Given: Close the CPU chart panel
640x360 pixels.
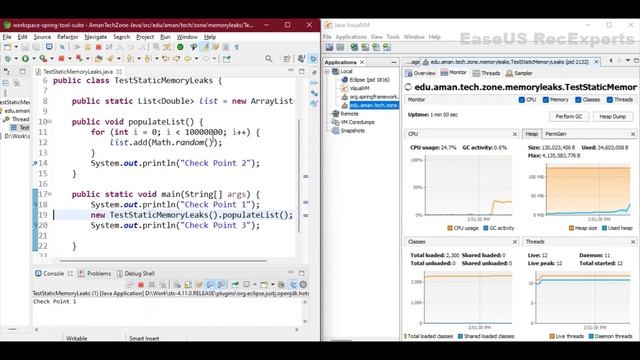Looking at the screenshot, I should (515, 134).
